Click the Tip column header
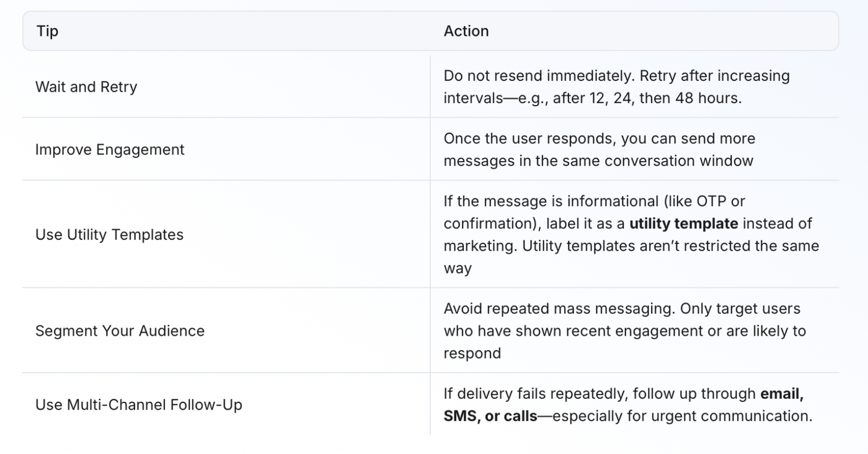 [47, 31]
